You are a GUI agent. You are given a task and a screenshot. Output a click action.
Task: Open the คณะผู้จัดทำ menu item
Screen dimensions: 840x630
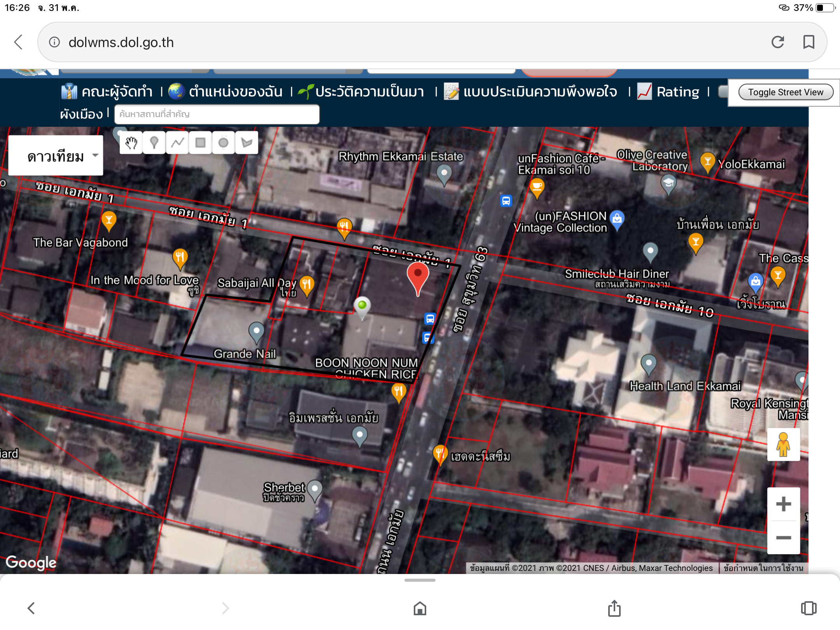pos(107,92)
